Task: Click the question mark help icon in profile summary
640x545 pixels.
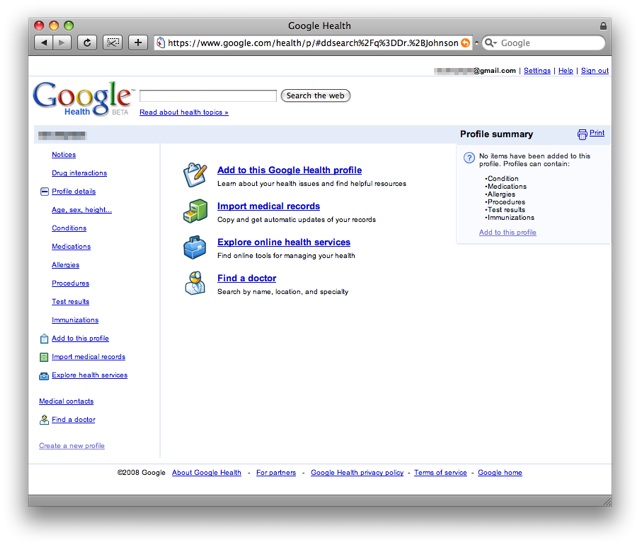Action: tap(469, 158)
